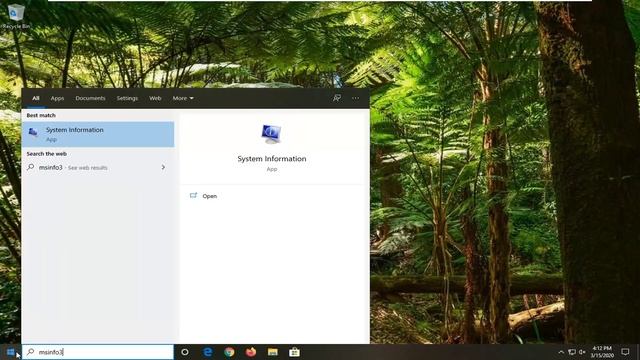Image resolution: width=640 pixels, height=360 pixels.
Task: Launch Google Chrome from taskbar
Action: (x=229, y=352)
